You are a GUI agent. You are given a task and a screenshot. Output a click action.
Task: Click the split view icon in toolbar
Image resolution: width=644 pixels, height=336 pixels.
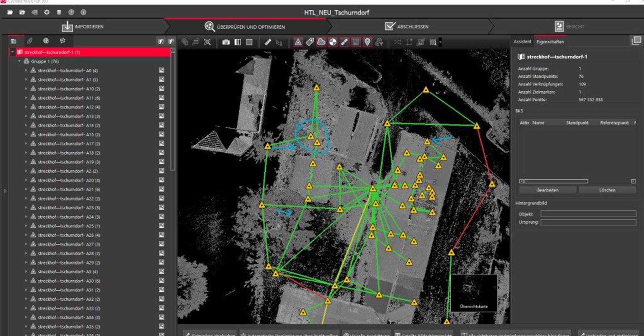click(x=238, y=42)
